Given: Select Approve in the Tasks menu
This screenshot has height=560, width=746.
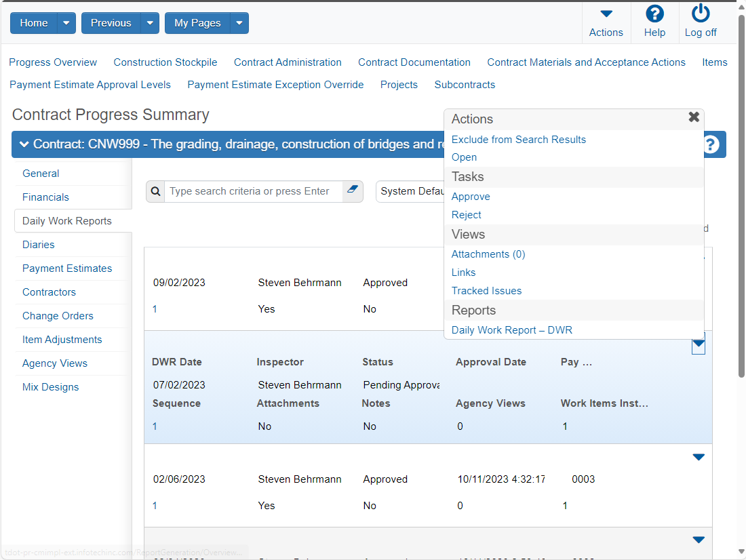Looking at the screenshot, I should point(471,197).
